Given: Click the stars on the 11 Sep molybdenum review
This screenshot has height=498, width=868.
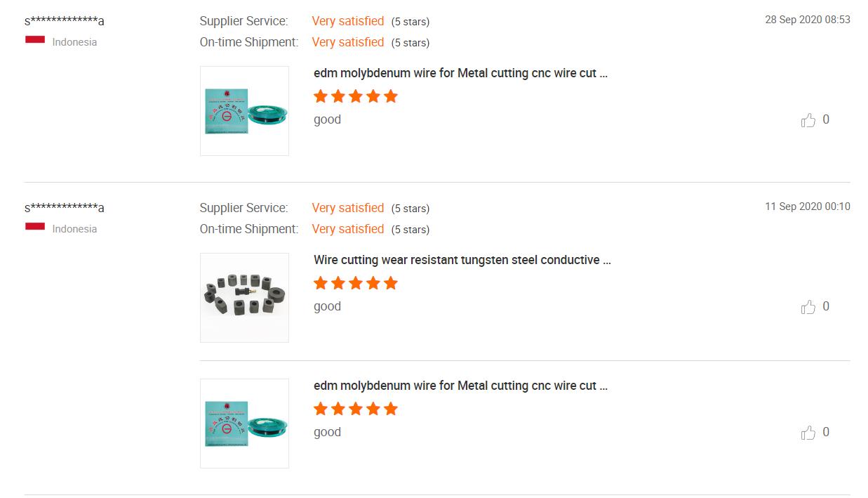Looking at the screenshot, I should click(x=355, y=409).
